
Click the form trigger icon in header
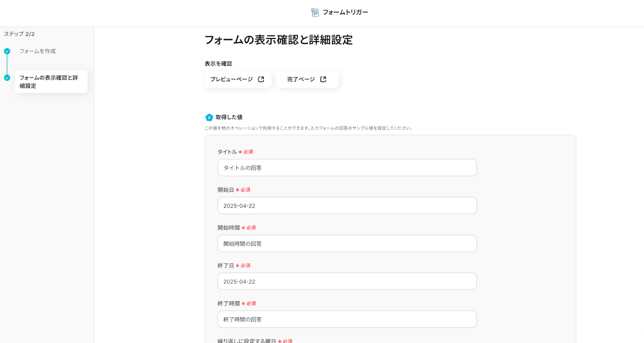(315, 12)
